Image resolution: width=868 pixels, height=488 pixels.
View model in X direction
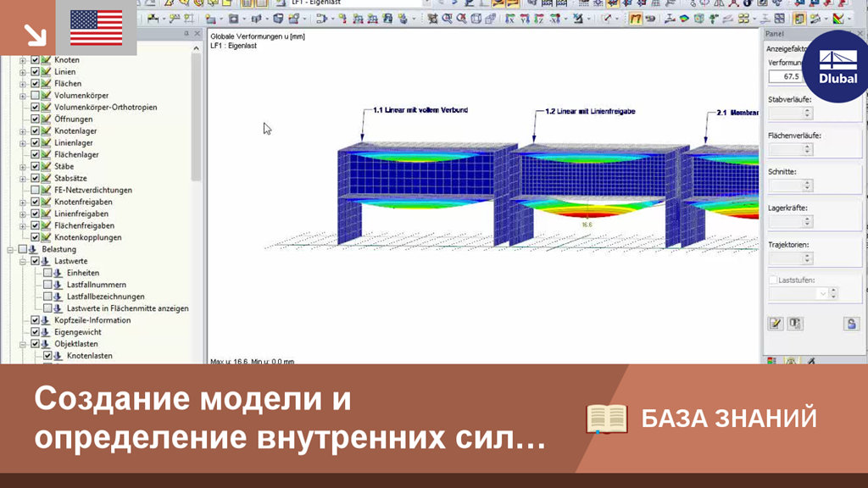pos(509,19)
